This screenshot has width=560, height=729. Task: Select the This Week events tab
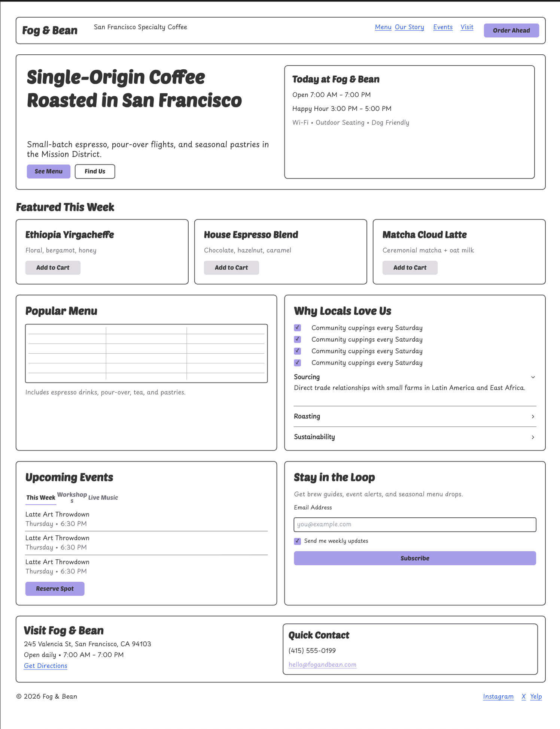click(x=41, y=497)
